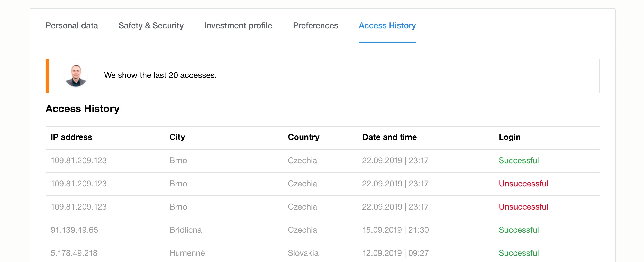This screenshot has width=644, height=262.
Task: Click the Successful status dated 22.09.2019
Action: coord(519,161)
